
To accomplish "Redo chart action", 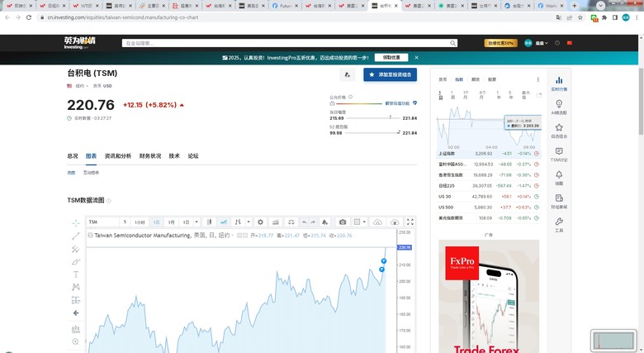I will [x=313, y=222].
